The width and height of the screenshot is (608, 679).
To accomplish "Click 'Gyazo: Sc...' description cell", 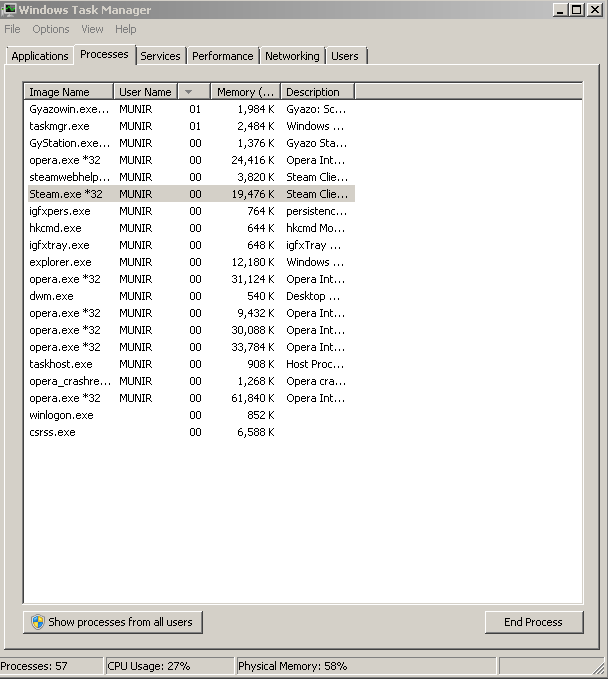I will (316, 109).
